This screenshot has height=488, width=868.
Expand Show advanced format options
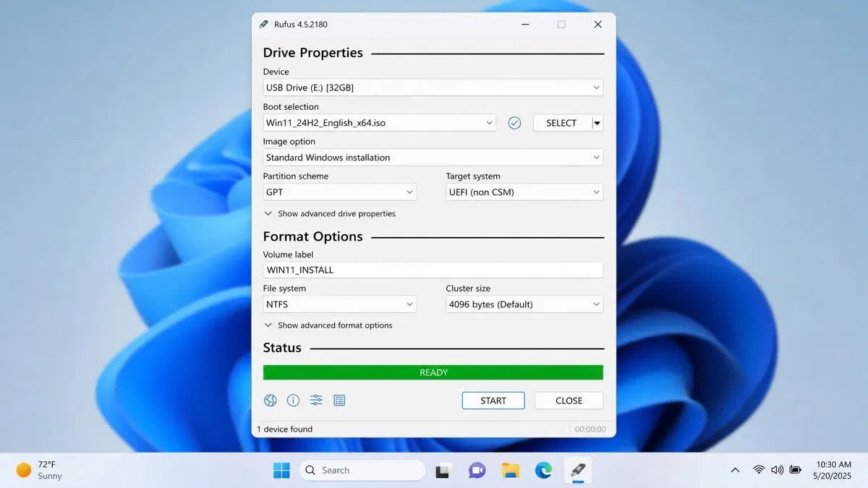pos(328,325)
